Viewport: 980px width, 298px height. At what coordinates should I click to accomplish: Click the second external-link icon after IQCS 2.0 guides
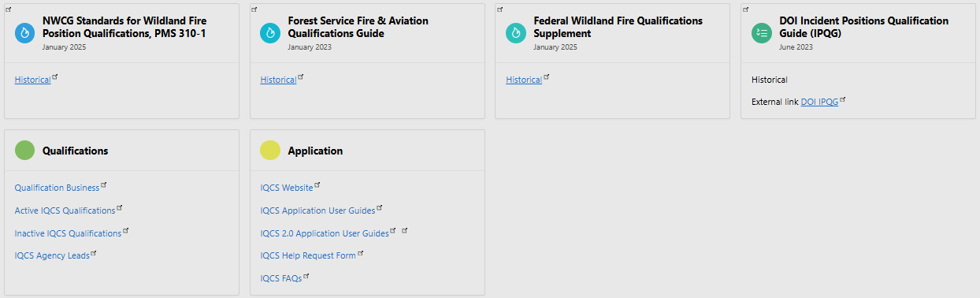click(x=405, y=231)
